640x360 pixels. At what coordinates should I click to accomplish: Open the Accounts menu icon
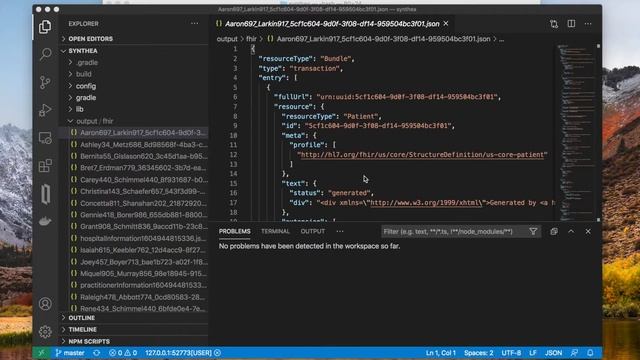click(45, 304)
